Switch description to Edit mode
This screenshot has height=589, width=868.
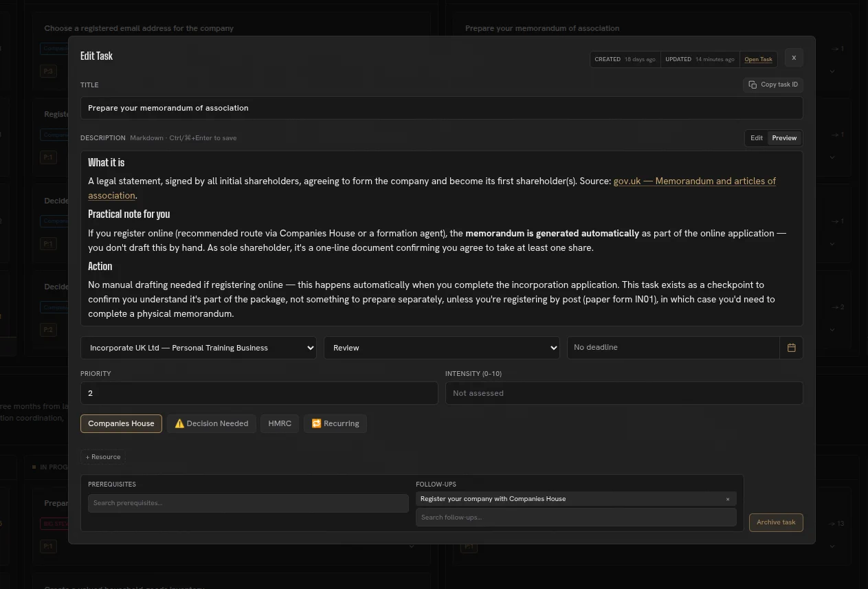point(756,138)
